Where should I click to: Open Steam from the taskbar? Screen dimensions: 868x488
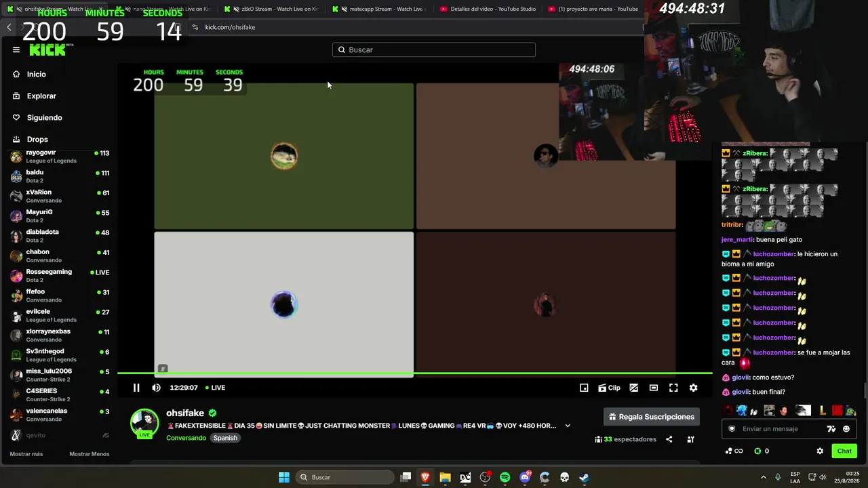click(584, 477)
